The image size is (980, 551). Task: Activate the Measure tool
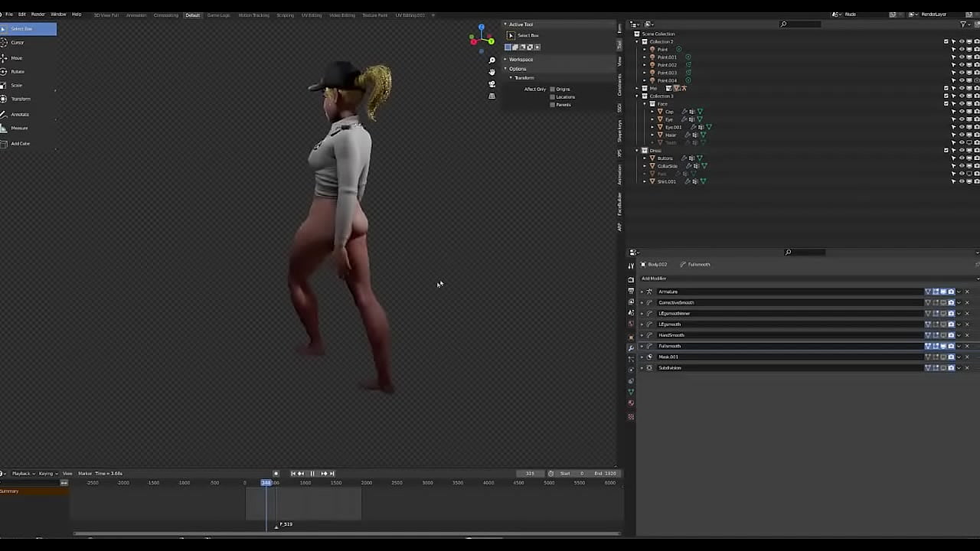tap(18, 128)
